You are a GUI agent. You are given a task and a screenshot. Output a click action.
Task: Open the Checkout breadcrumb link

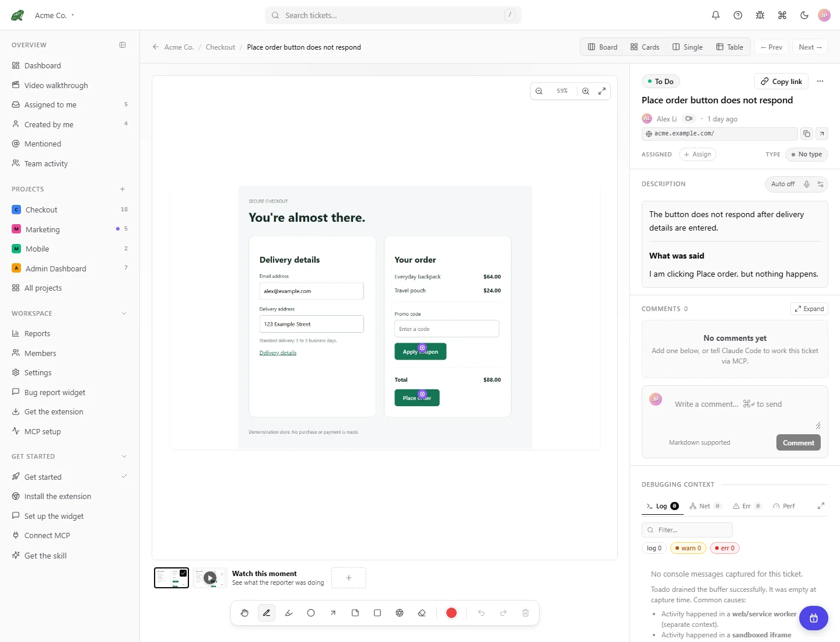[220, 47]
